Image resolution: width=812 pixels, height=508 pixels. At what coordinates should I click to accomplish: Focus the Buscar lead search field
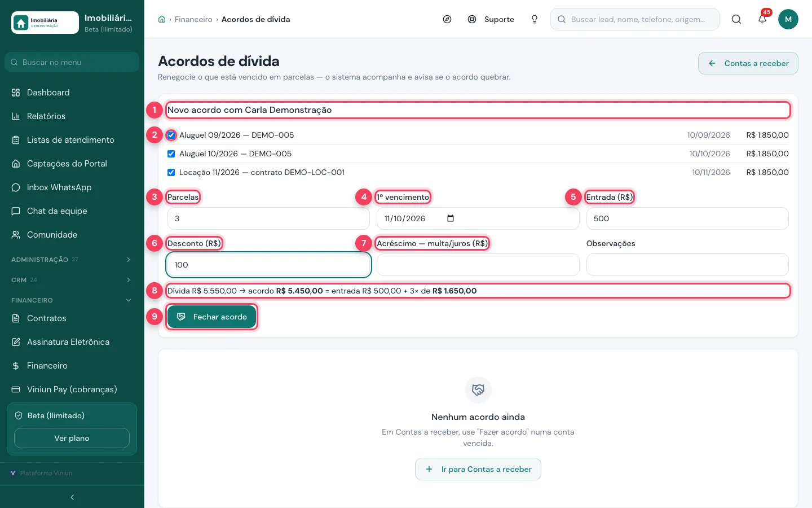(x=635, y=19)
